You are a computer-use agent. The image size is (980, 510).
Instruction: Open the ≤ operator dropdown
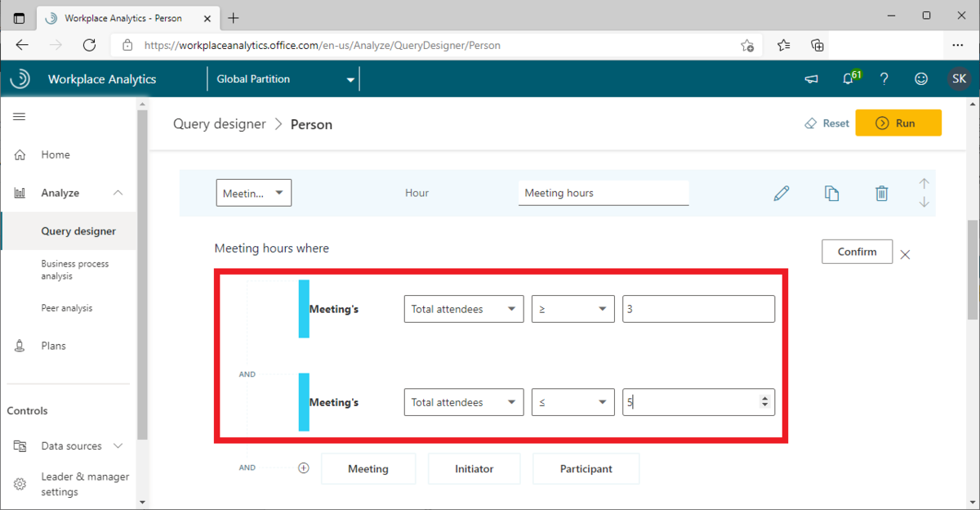point(572,402)
